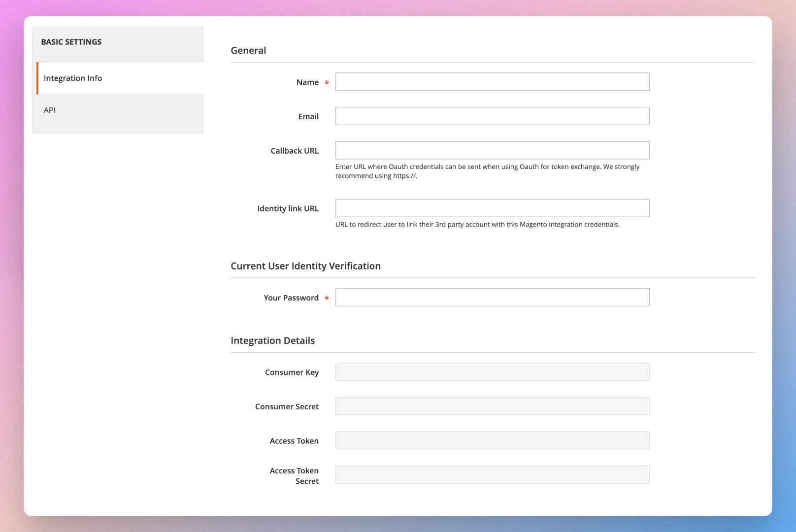The height and width of the screenshot is (532, 796).
Task: Select the Callback URL text box
Action: tap(492, 150)
